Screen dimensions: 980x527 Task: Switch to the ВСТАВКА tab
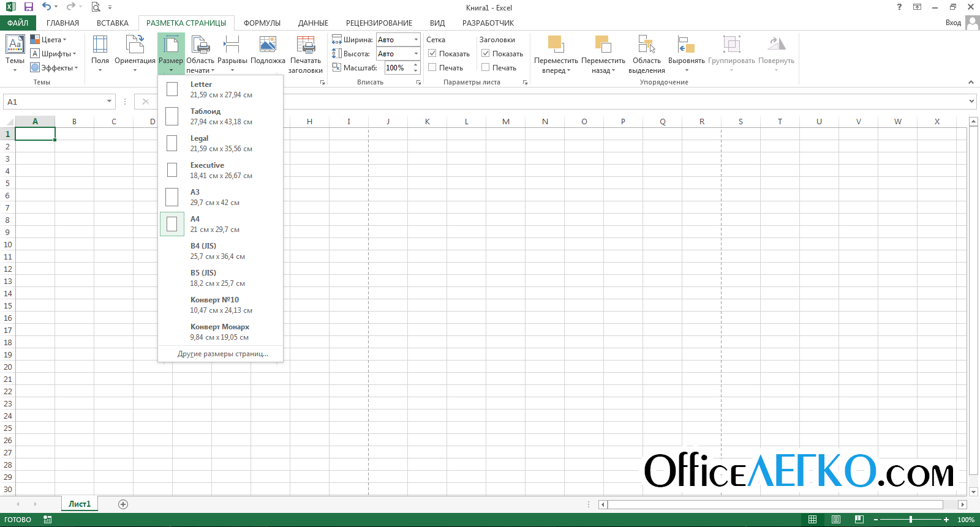[113, 23]
